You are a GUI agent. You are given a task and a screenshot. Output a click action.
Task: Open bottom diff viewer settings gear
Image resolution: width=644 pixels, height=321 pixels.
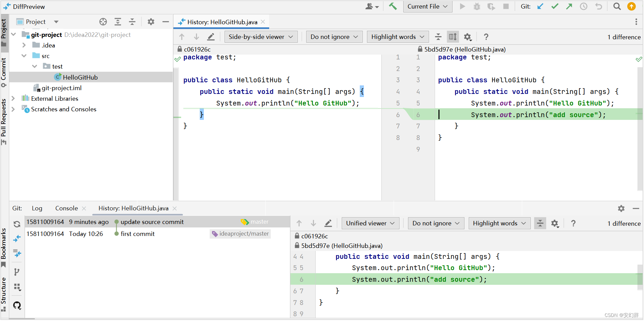point(555,223)
